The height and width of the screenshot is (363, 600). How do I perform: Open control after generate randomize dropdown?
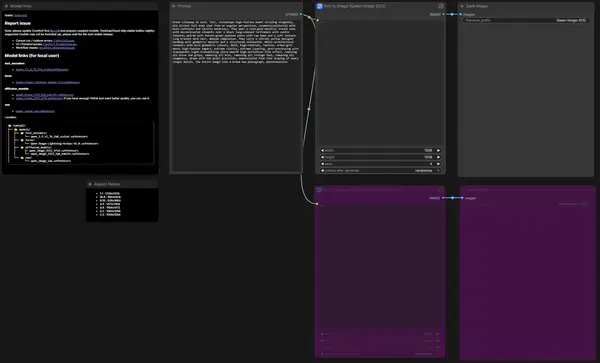424,171
